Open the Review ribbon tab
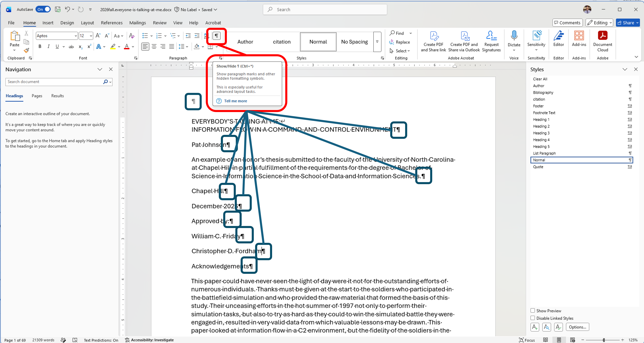 tap(160, 23)
